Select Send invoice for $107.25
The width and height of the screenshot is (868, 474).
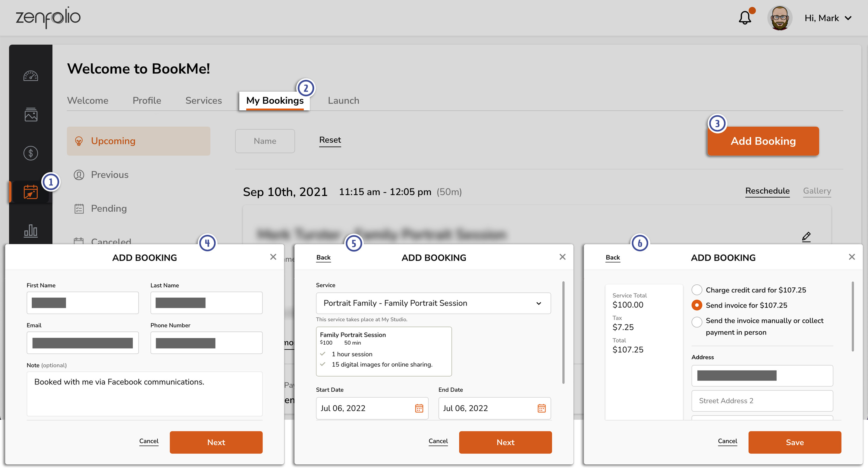697,305
